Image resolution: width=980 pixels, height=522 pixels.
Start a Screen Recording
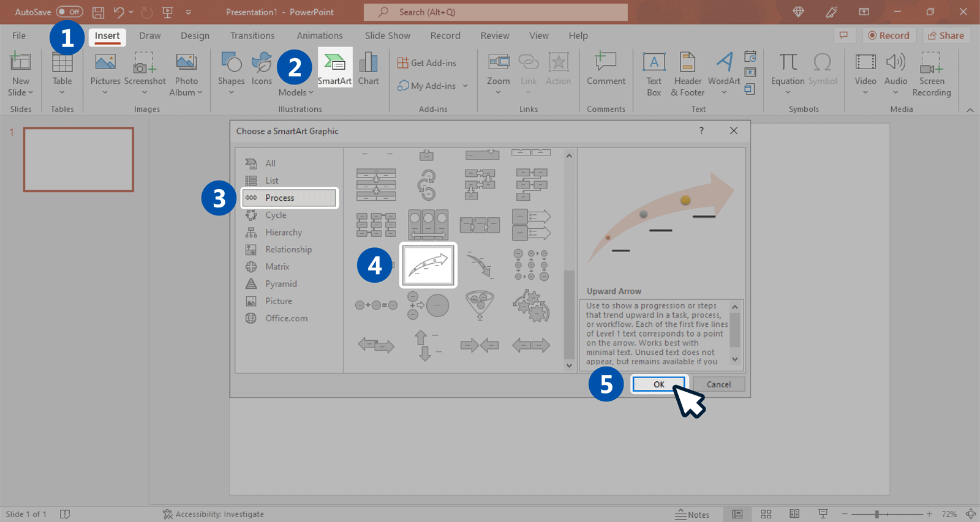click(x=932, y=74)
